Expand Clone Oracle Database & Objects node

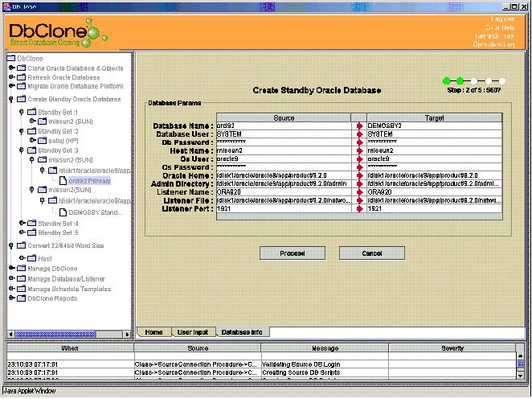pyautogui.click(x=11, y=68)
